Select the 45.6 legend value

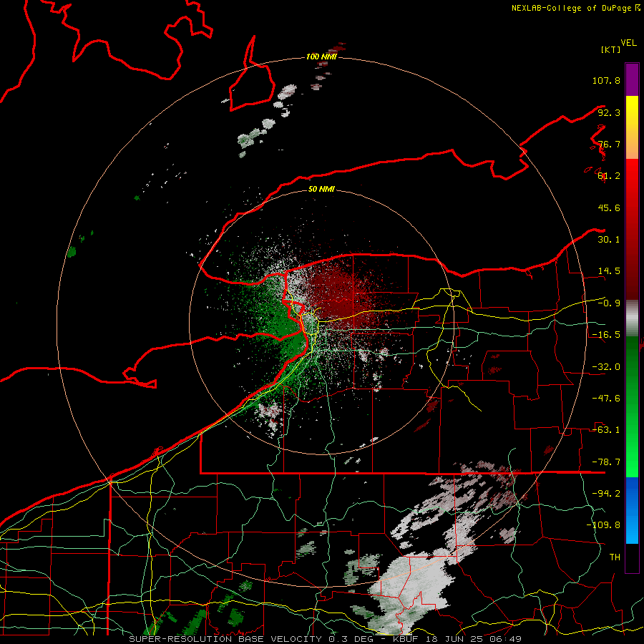(609, 208)
